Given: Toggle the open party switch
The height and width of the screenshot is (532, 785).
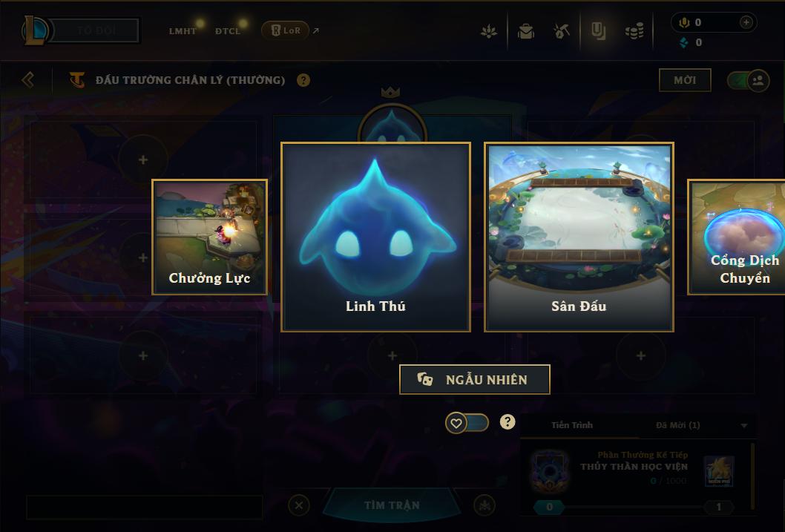Looking at the screenshot, I should click(748, 80).
